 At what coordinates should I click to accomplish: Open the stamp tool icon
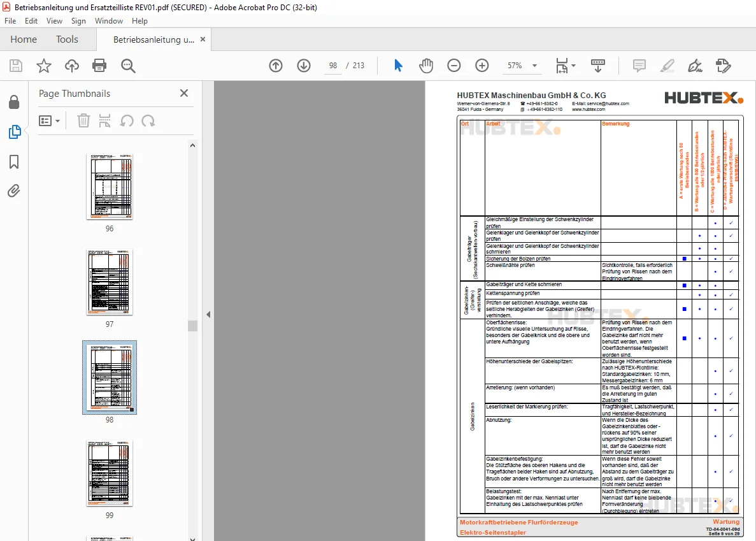click(x=724, y=66)
